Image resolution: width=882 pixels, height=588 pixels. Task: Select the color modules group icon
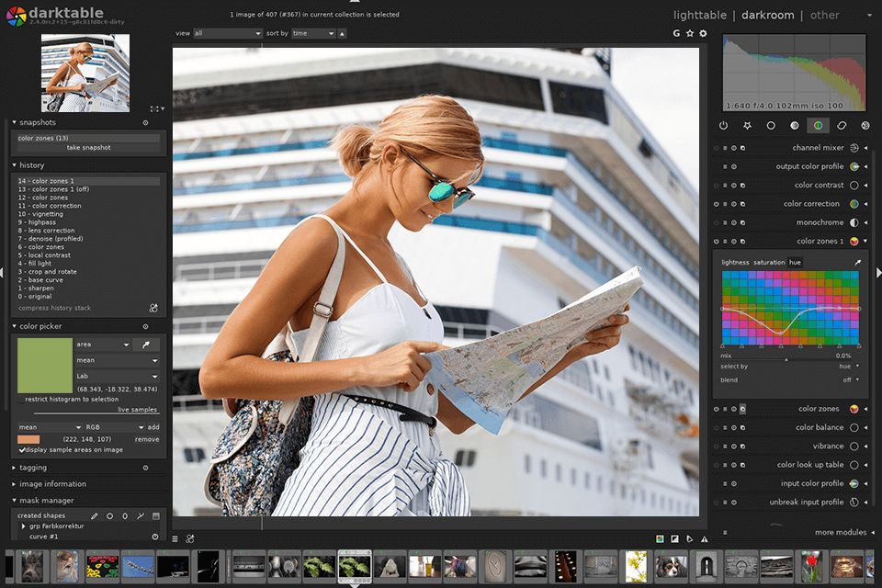point(818,126)
